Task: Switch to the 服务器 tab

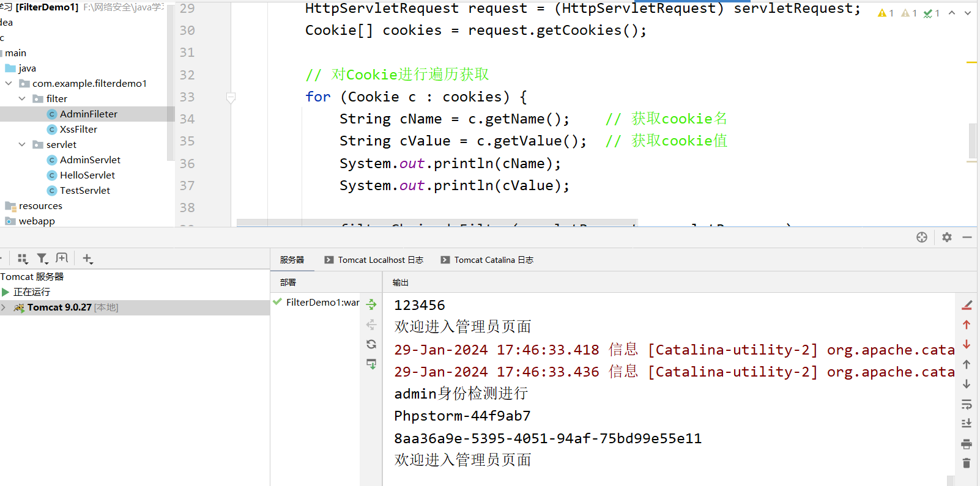Action: click(292, 260)
